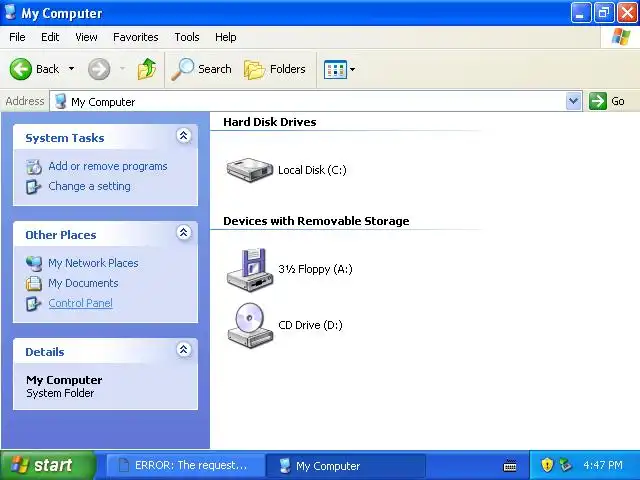The image size is (640, 480).
Task: Click the Local Disk (C:) label
Action: [312, 170]
